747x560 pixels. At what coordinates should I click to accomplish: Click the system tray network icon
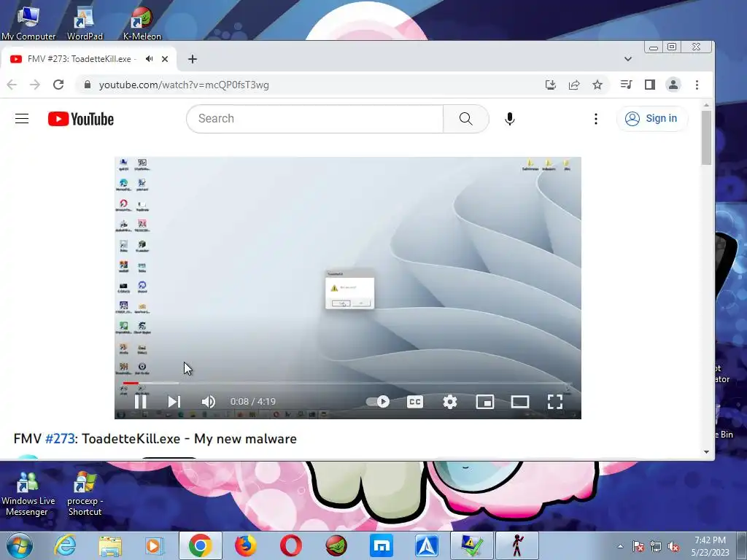656,547
